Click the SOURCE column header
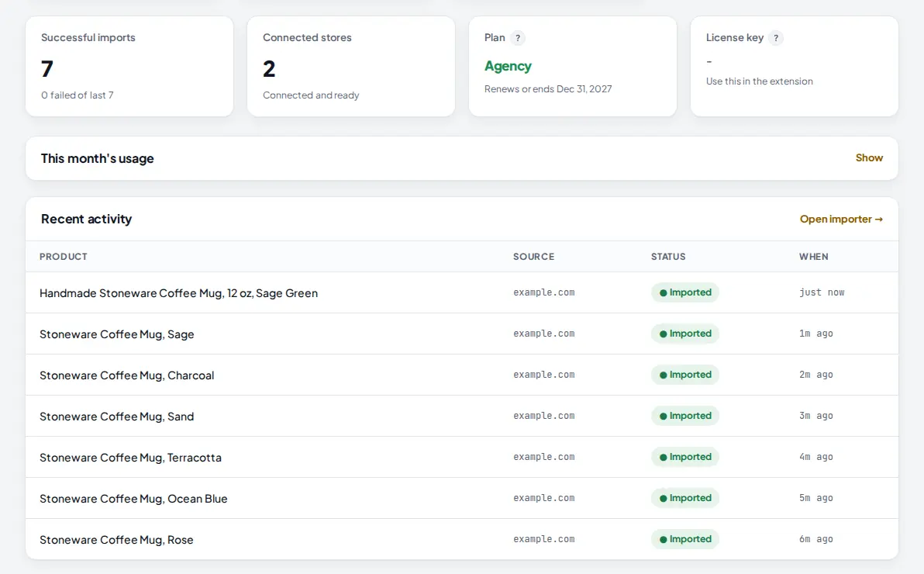This screenshot has width=924, height=574. coord(533,257)
